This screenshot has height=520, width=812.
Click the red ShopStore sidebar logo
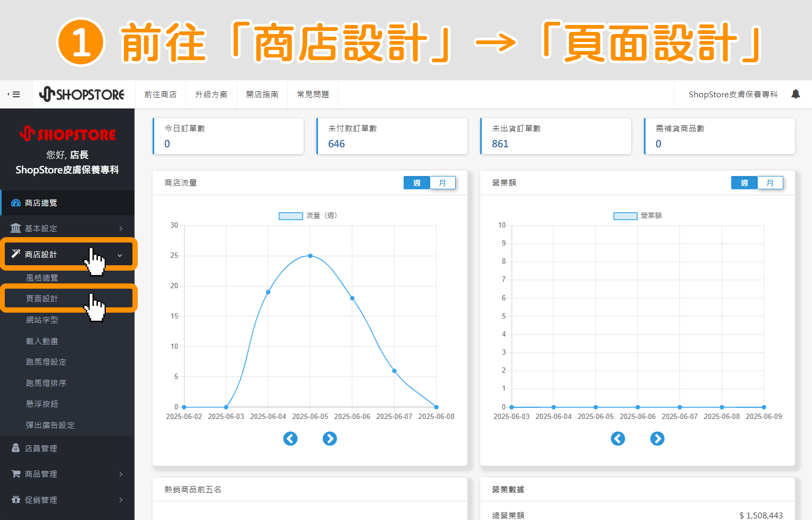tap(68, 134)
